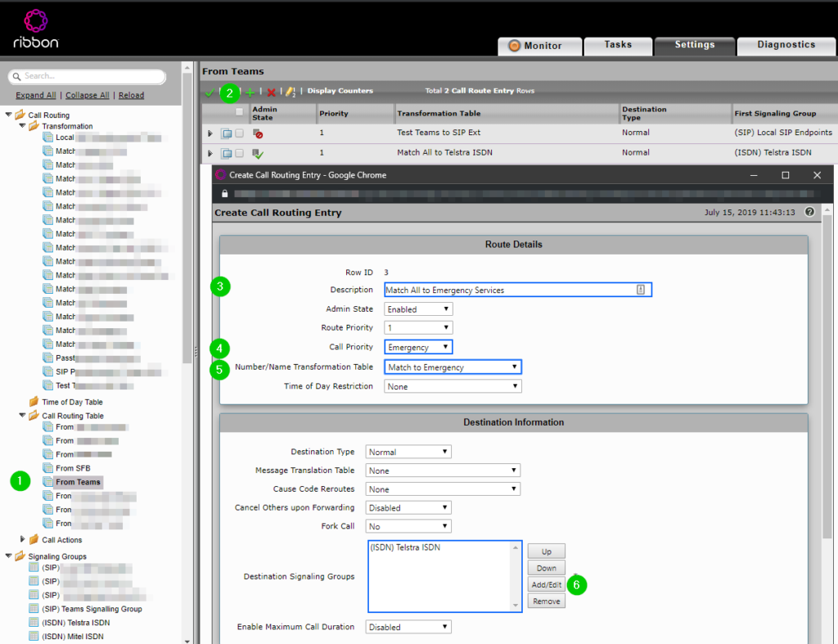Image resolution: width=838 pixels, height=644 pixels.
Task: Switch to the Tasks tab
Action: pyautogui.click(x=618, y=46)
